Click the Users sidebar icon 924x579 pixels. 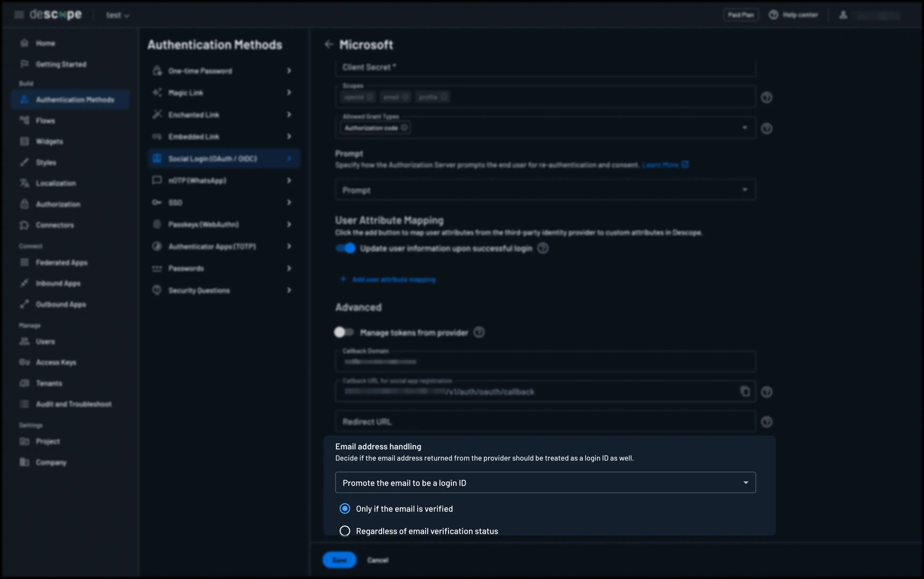pos(24,341)
